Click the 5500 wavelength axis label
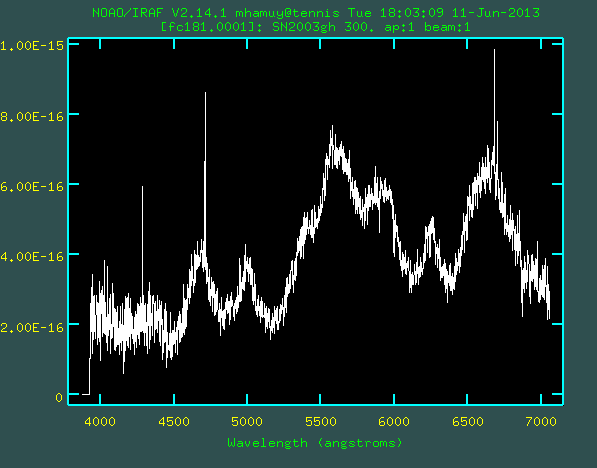This screenshot has height=468, width=597. tap(321, 422)
